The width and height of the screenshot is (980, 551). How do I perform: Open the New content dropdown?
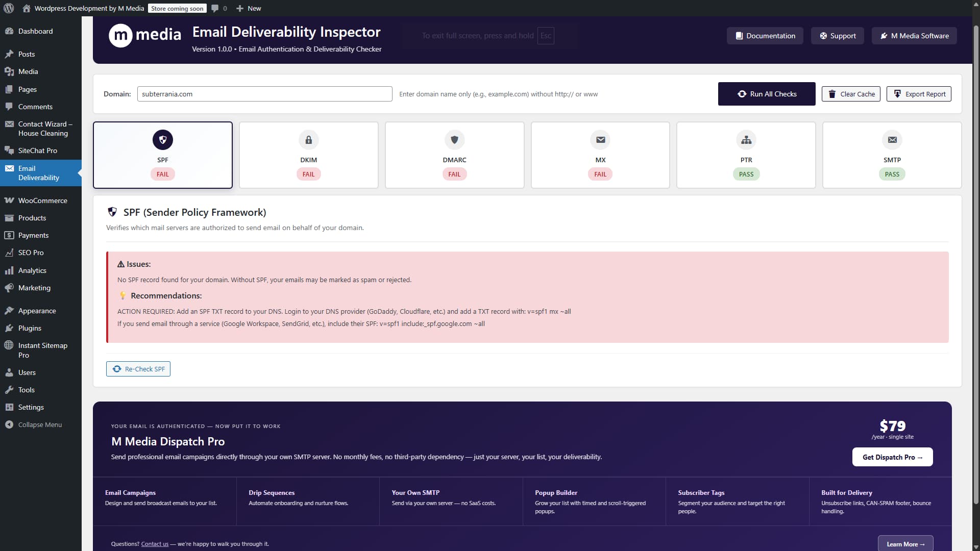[x=249, y=8]
